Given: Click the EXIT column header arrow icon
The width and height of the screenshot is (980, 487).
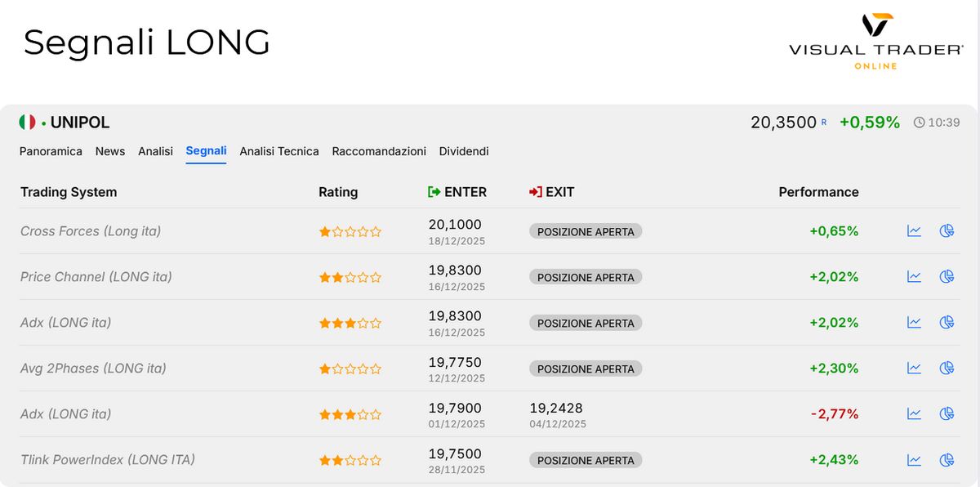Looking at the screenshot, I should pos(536,191).
